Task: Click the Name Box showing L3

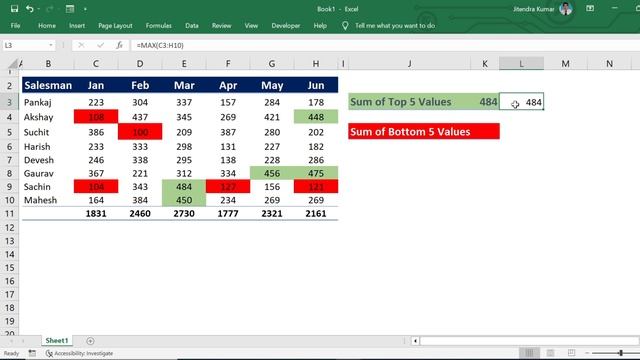Action: tap(24, 45)
